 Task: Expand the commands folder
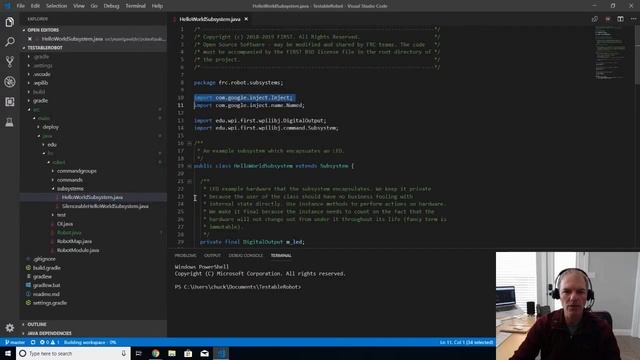70,180
